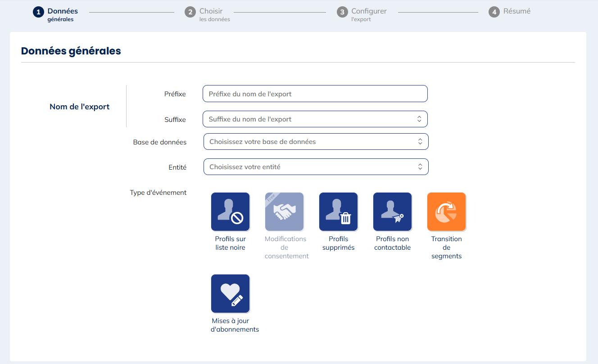Pick the Mises à jour d'abonnements icon
Viewport: 598px width, 364px height.
click(x=230, y=294)
